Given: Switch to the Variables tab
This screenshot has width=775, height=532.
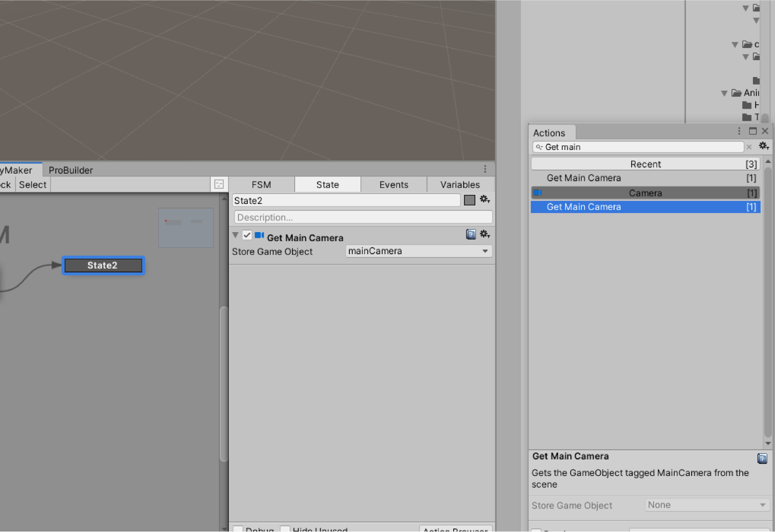Looking at the screenshot, I should 460,184.
